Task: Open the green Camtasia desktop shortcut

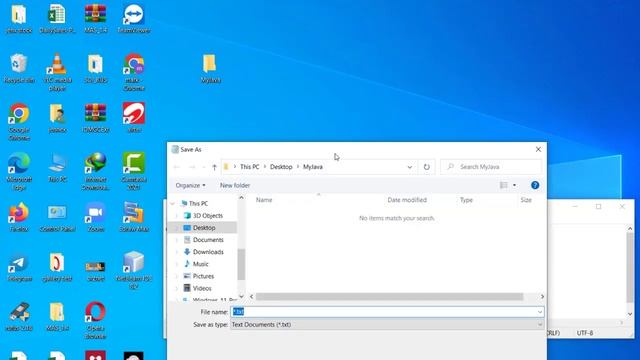Action: click(x=134, y=171)
